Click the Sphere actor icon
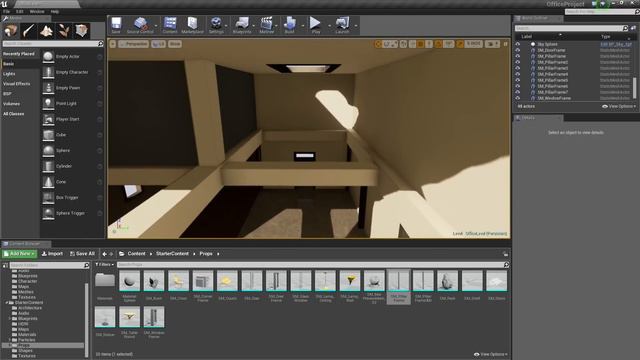This screenshot has height=360, width=640. (48, 151)
